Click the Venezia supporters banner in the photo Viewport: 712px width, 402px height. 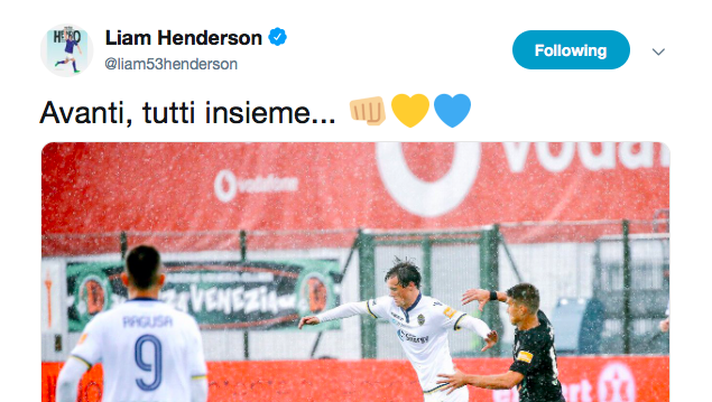click(203, 295)
